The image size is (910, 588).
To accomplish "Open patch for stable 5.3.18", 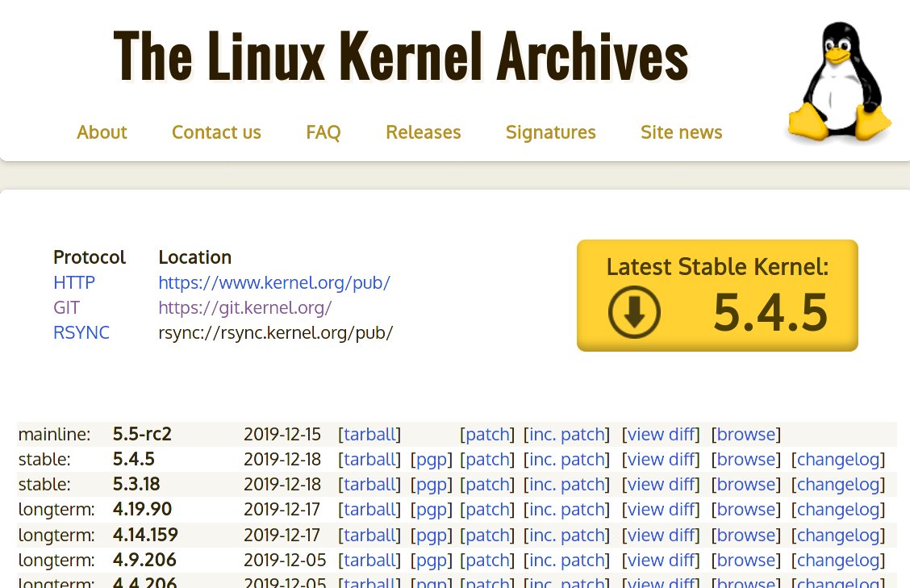I will tap(487, 484).
